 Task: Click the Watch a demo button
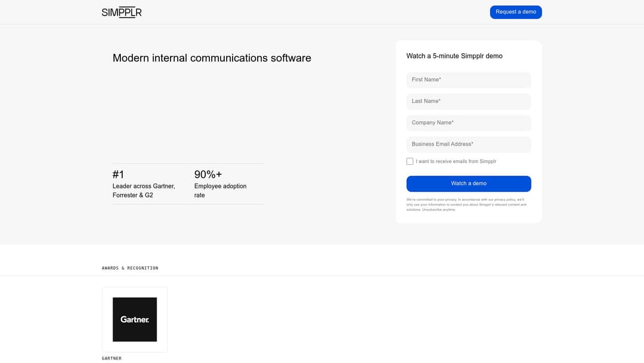coord(469,184)
